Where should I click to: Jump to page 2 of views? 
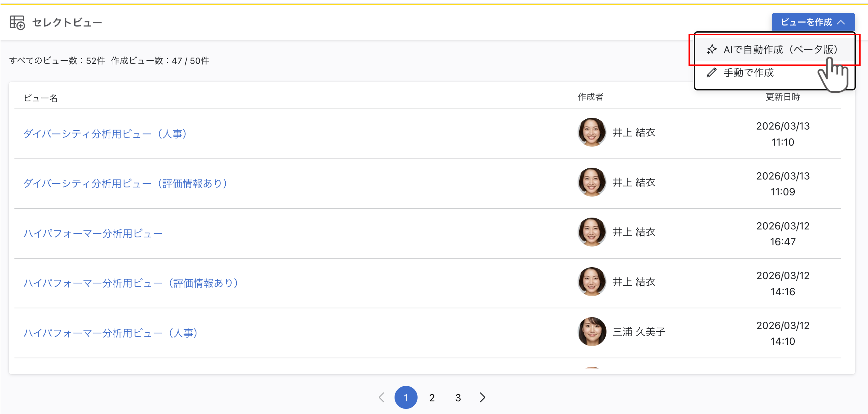tap(432, 398)
